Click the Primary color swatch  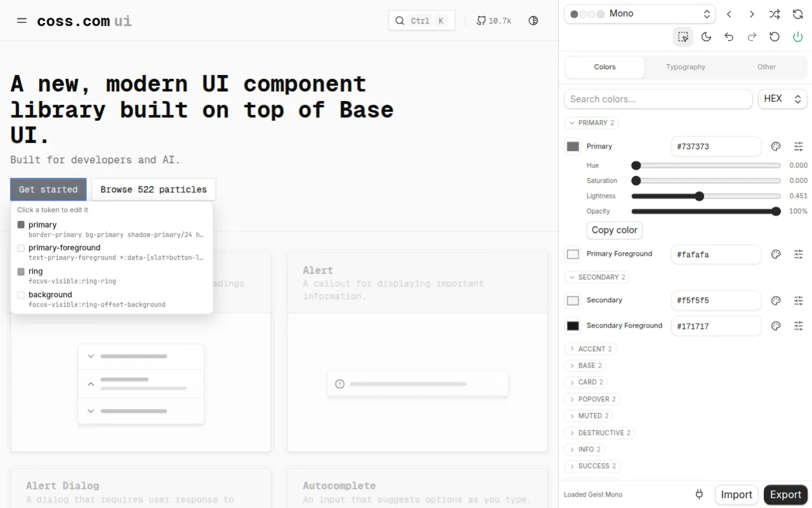click(573, 147)
